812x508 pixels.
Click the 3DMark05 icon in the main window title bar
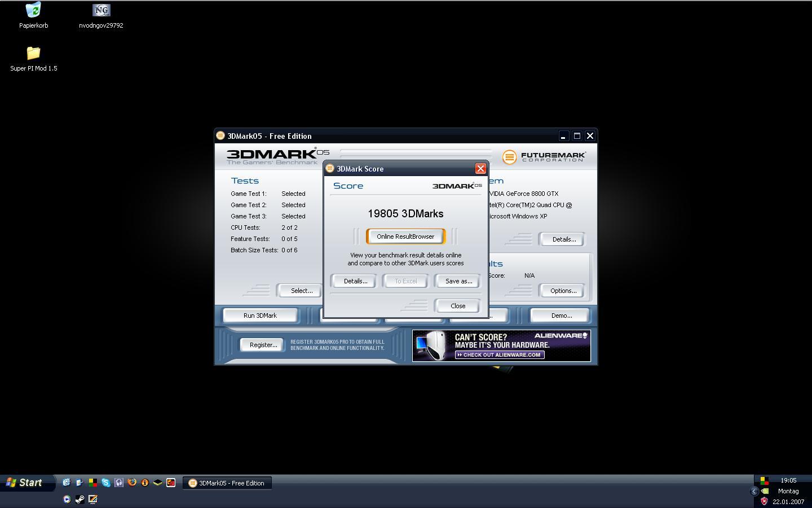coord(220,135)
